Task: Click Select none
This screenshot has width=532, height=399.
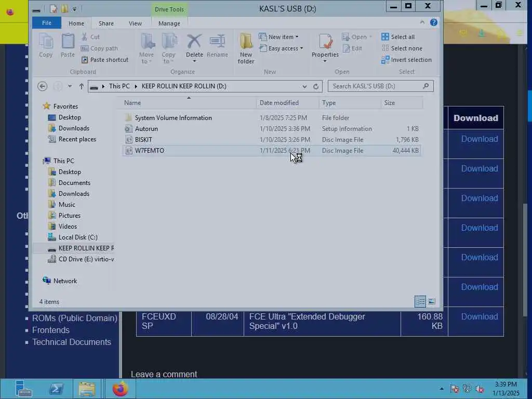Action: coord(402,48)
